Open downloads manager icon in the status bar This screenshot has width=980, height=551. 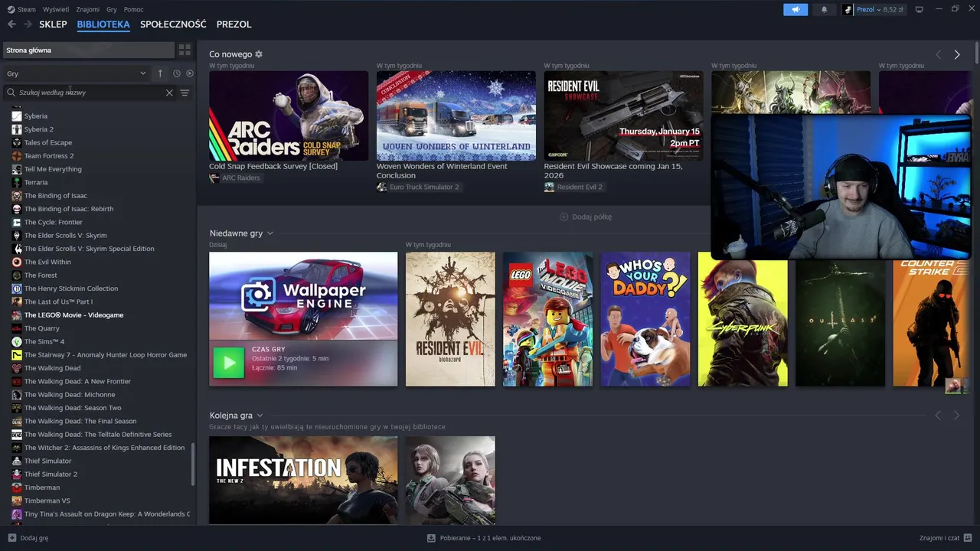431,538
